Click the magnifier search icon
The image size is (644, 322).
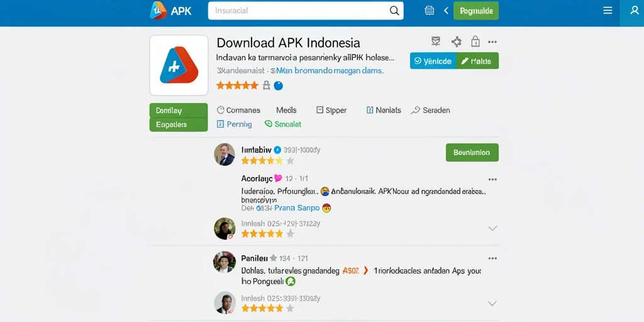tap(394, 11)
